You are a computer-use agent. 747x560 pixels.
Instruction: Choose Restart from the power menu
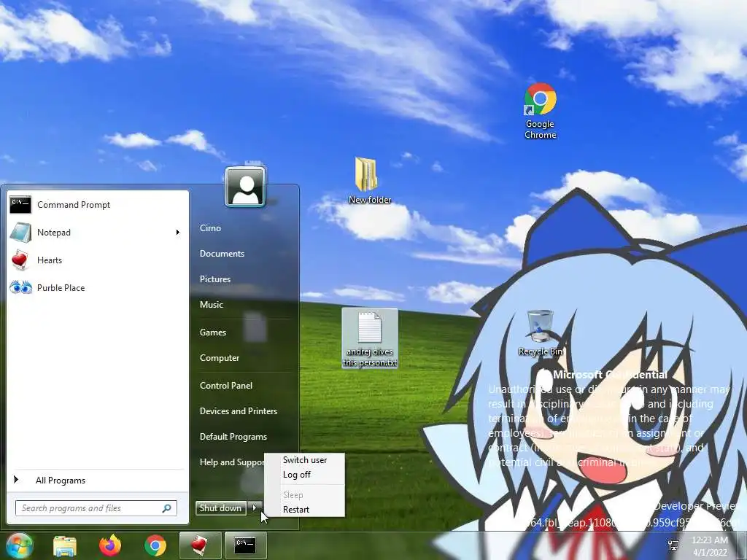coord(296,510)
